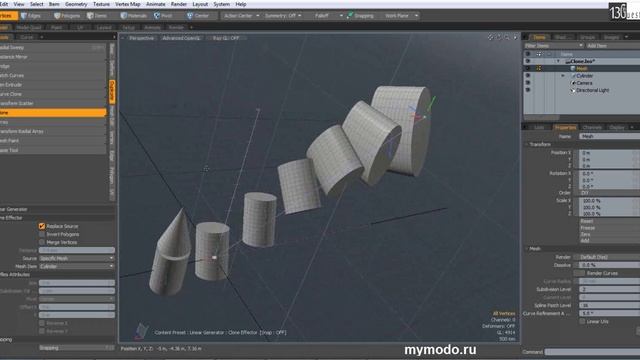Image resolution: width=640 pixels, height=360 pixels.
Task: Toggle visibility eye for Mesh item
Action: pyautogui.click(x=528, y=69)
